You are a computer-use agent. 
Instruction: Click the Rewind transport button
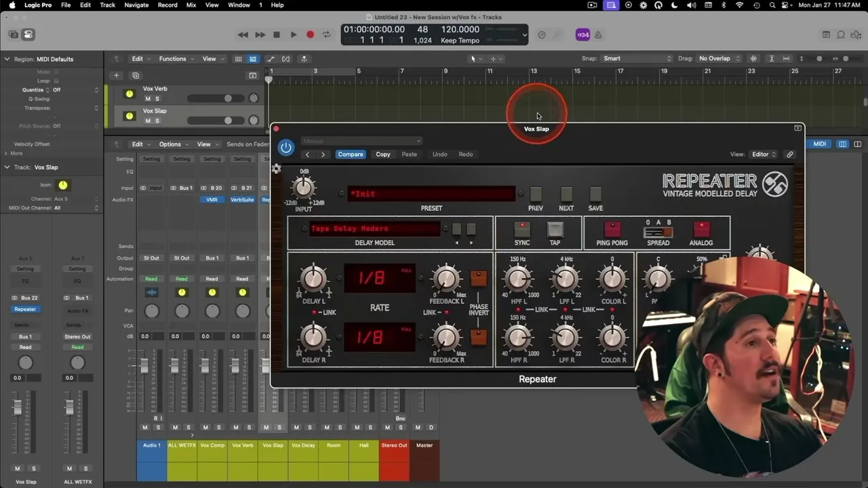click(x=243, y=35)
